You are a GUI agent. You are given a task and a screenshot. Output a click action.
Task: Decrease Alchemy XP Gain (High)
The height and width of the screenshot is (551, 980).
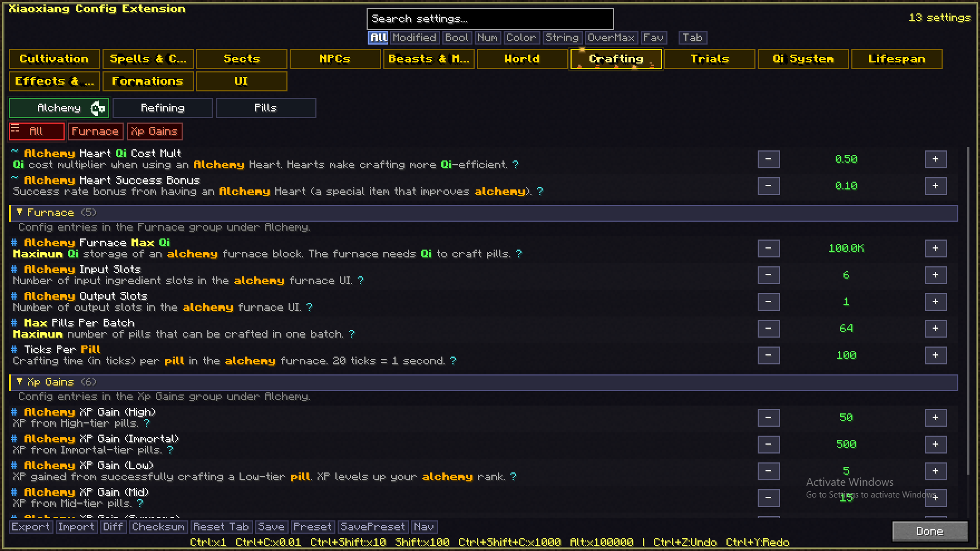click(x=768, y=418)
